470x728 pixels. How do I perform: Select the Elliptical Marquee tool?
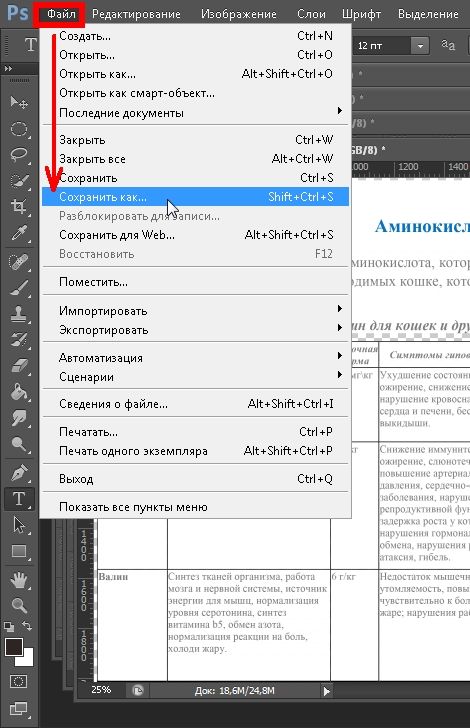click(19, 129)
